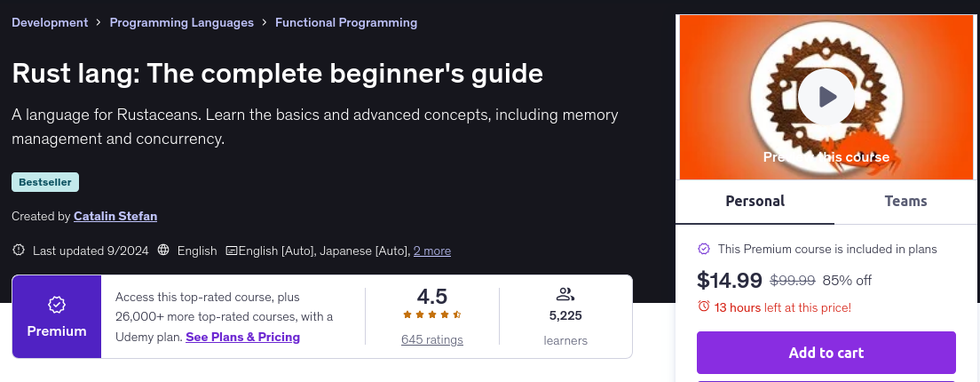The width and height of the screenshot is (980, 382).
Task: Click the closed captions icon
Action: pyautogui.click(x=232, y=251)
